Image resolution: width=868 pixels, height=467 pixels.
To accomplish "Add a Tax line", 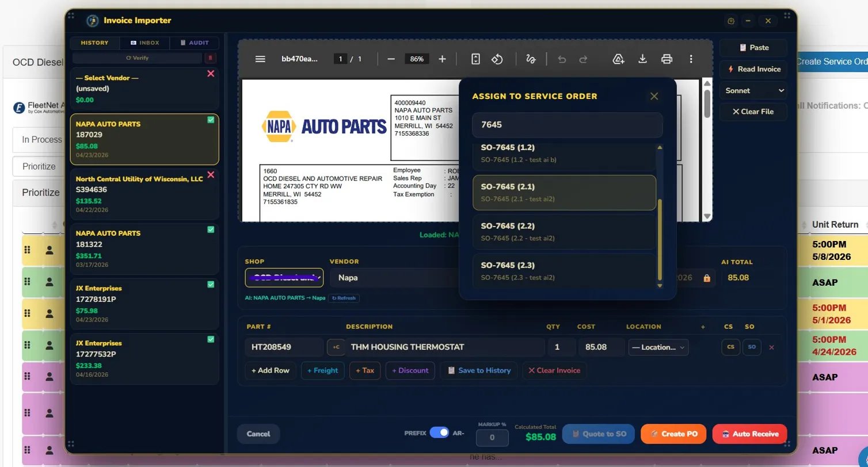I will [365, 370].
